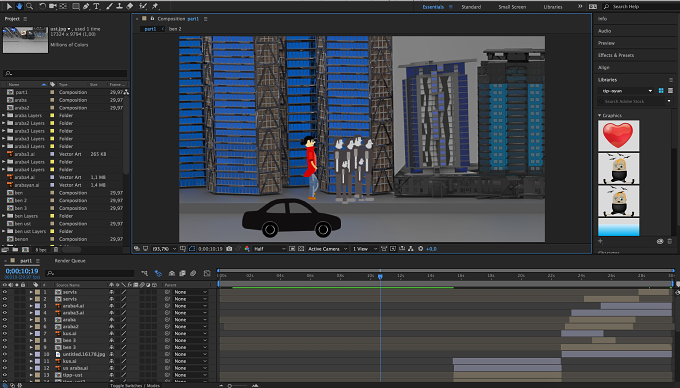Hide layer 5 araba eye icon
This screenshot has height=388, width=680.
pyautogui.click(x=5, y=320)
